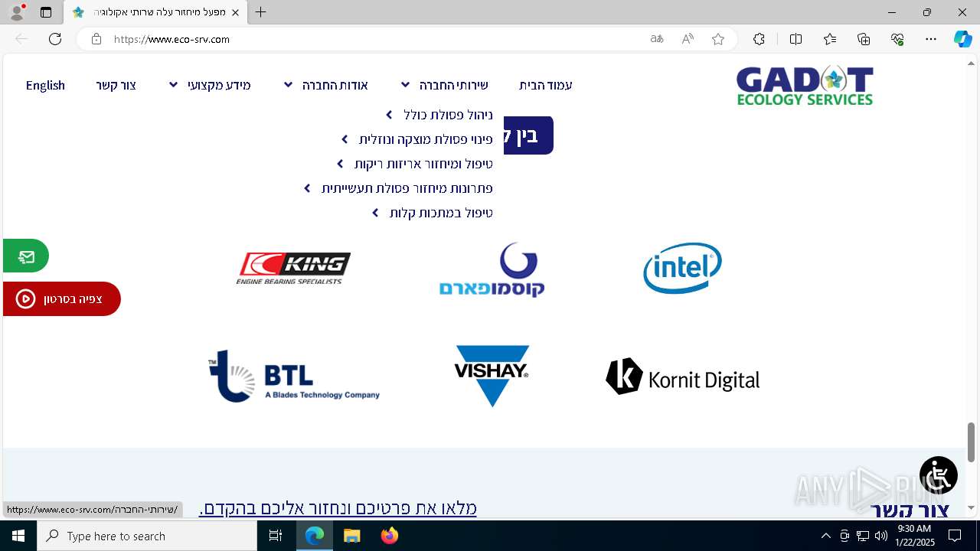Open the notification center icon
Image resolution: width=980 pixels, height=551 pixels.
click(x=955, y=536)
